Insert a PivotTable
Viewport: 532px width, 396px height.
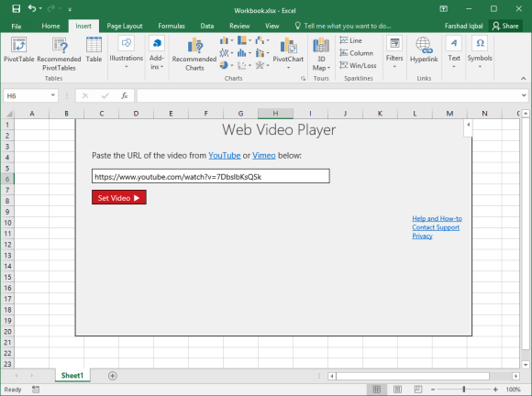coord(19,49)
